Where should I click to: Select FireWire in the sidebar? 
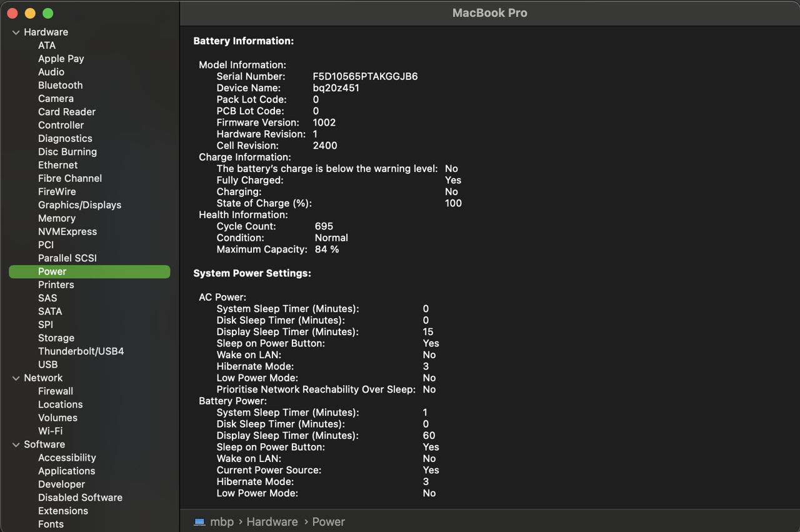click(57, 192)
